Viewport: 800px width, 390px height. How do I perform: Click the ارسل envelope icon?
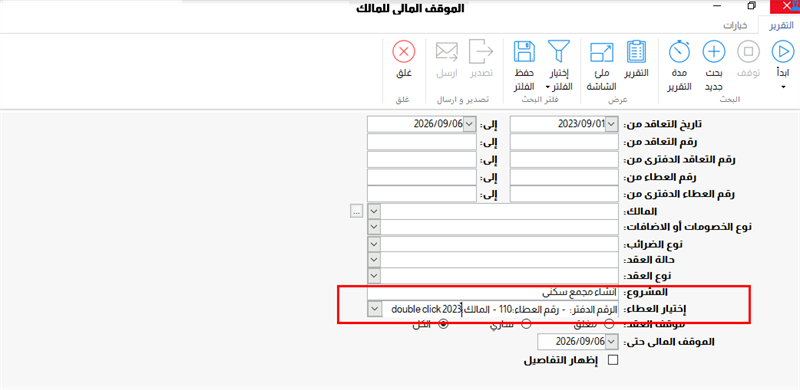(x=447, y=51)
